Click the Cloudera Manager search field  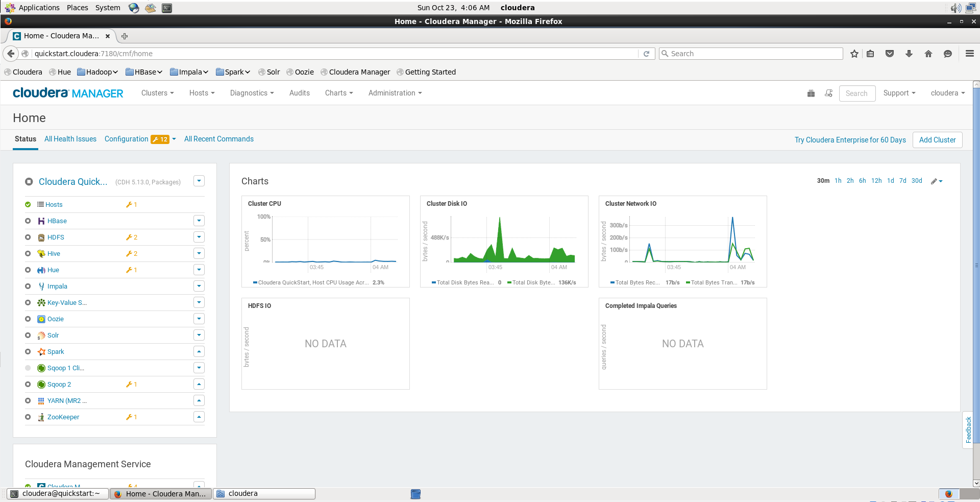[857, 93]
